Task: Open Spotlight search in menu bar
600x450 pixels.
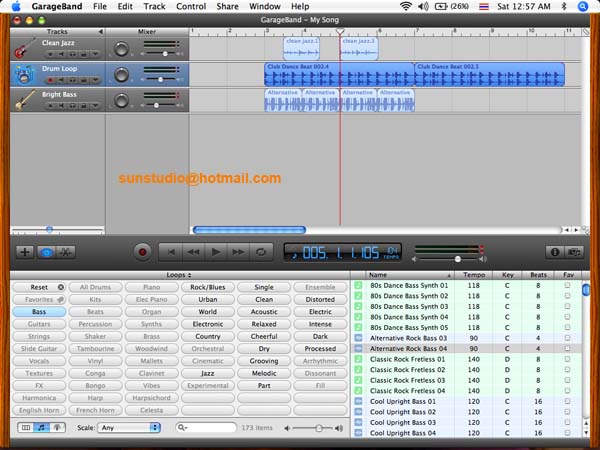Action: coord(583,7)
